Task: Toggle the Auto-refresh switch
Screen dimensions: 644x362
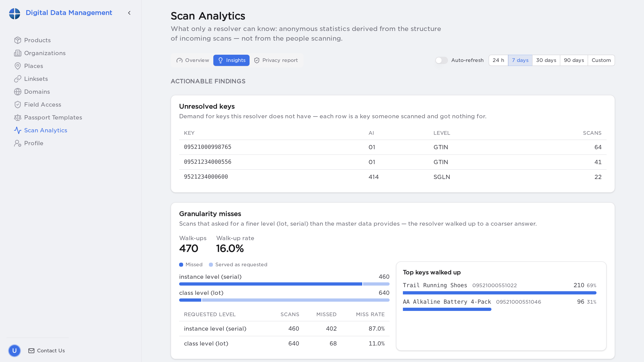Action: coord(441,60)
